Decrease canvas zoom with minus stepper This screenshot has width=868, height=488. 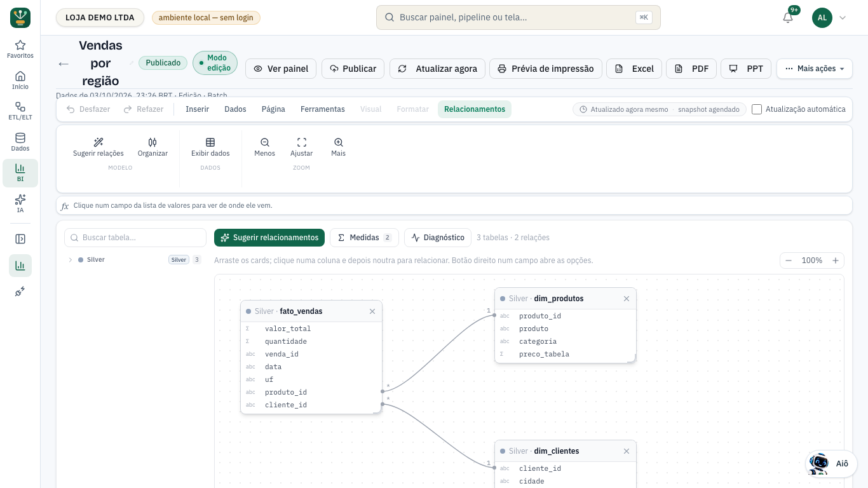tap(789, 261)
